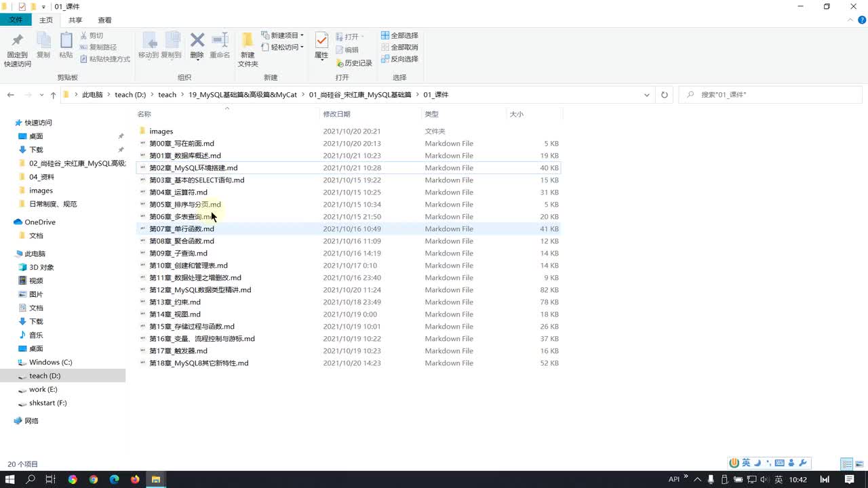Open the New item dropdown

coord(282,35)
